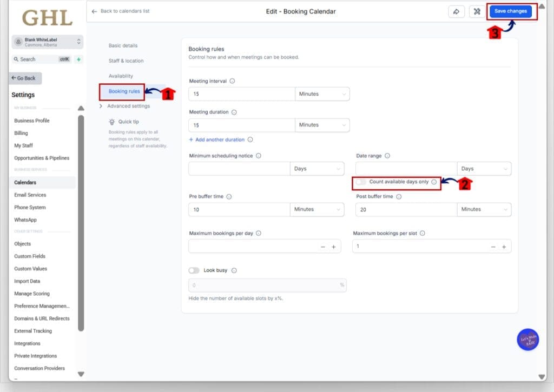
Task: Click the Post buffer time value field
Action: (x=406, y=209)
